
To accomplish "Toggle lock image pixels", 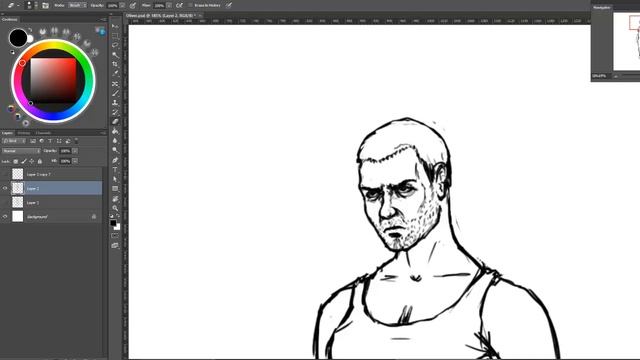I will click(x=24, y=161).
